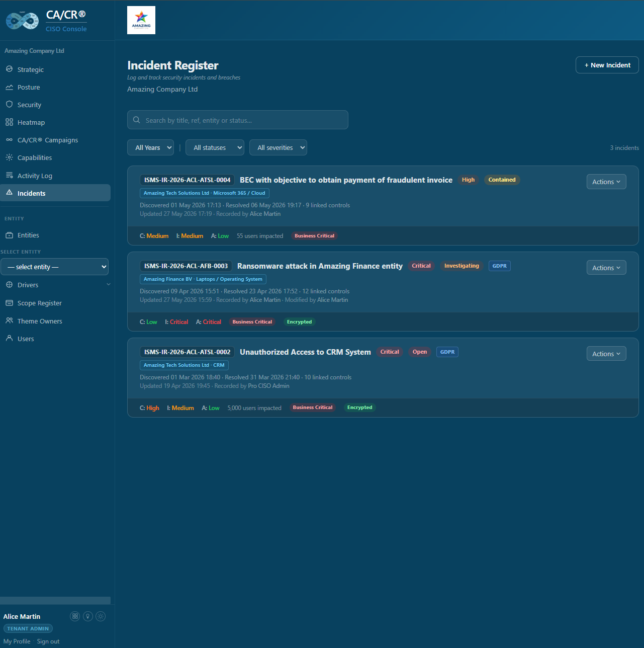
Task: Click the 5,000 users impacted text
Action: 254,408
